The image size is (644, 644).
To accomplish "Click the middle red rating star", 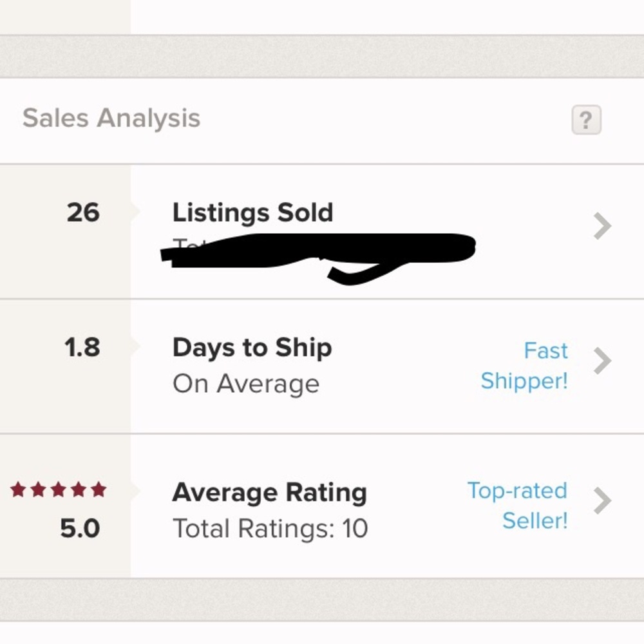I will pos(59,490).
